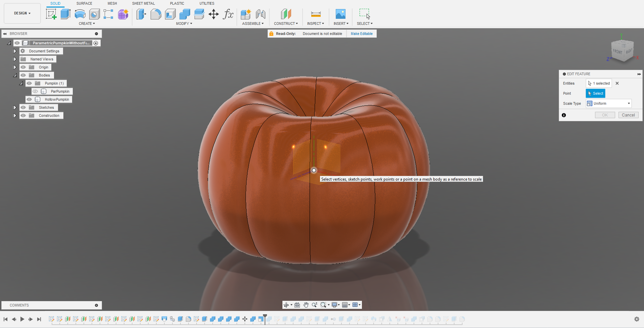Play the timeline
The width and height of the screenshot is (644, 328).
(x=22, y=319)
